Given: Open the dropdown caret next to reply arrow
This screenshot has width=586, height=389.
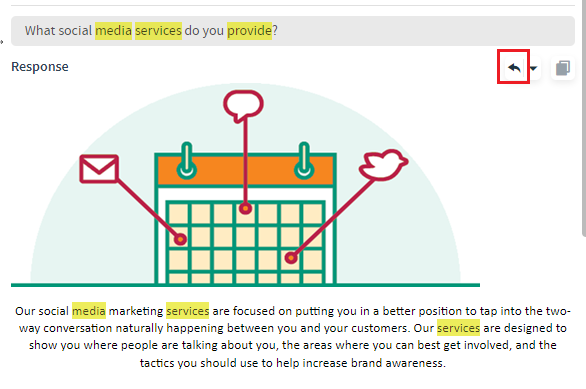Looking at the screenshot, I should pyautogui.click(x=533, y=68).
